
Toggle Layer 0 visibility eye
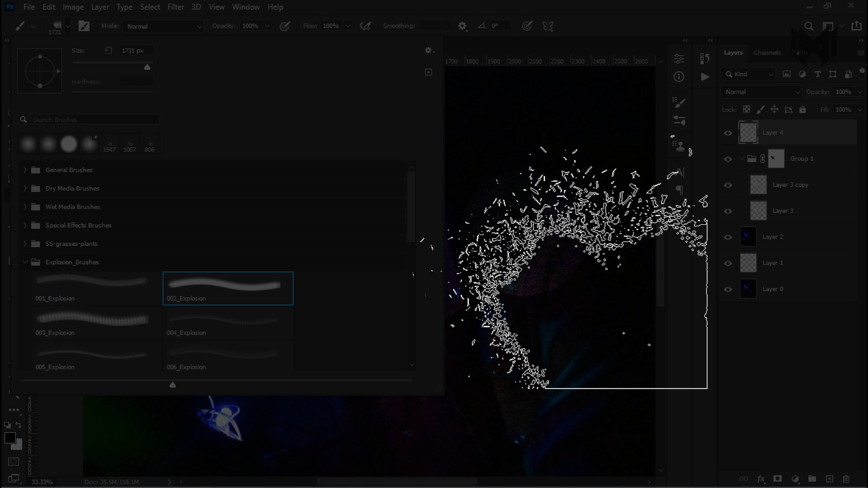[x=728, y=289]
